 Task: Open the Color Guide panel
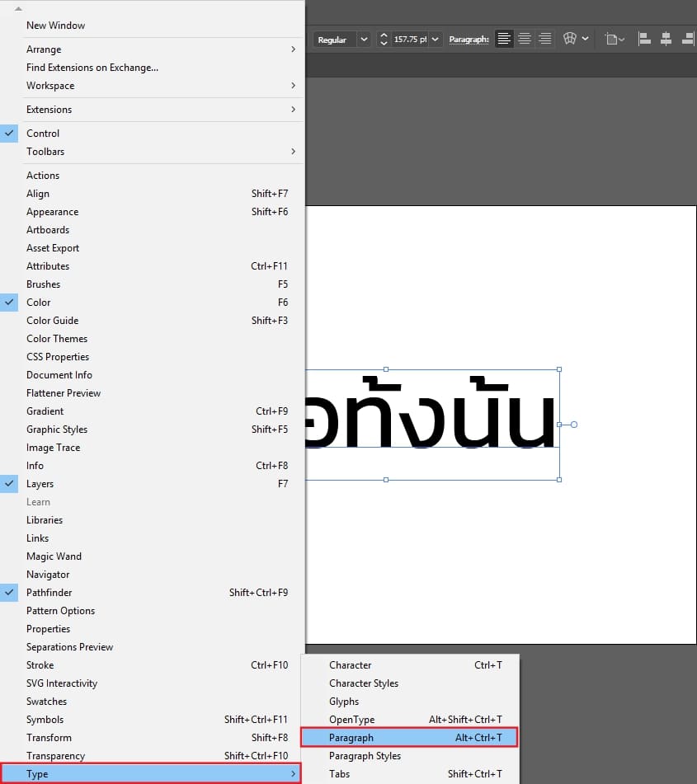[152, 321]
